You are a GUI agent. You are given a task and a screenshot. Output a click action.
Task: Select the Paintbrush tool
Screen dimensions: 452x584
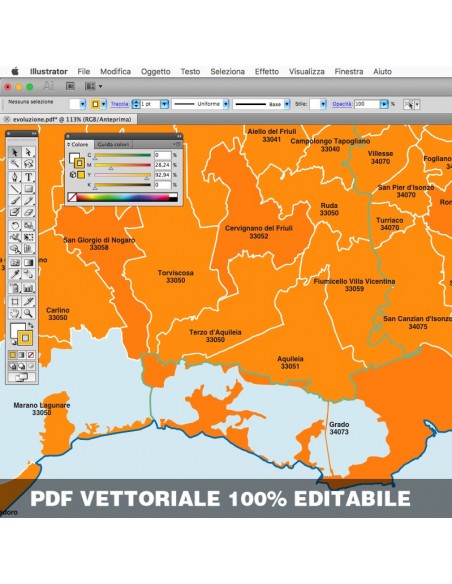tap(15, 200)
